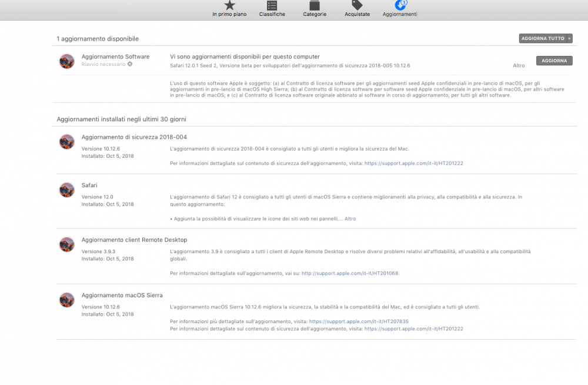Screen dimensions: 588x385
Task: Click the Riavvio necessario info icon
Action: click(130, 64)
